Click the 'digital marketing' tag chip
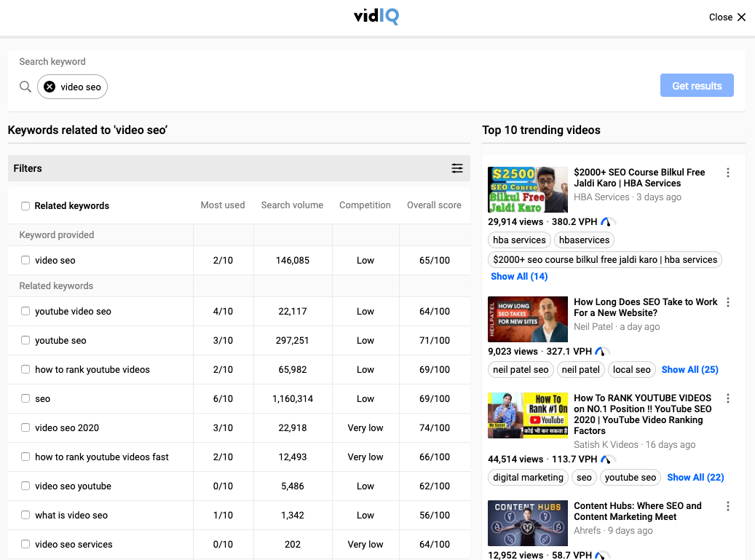The image size is (755, 560). (528, 478)
